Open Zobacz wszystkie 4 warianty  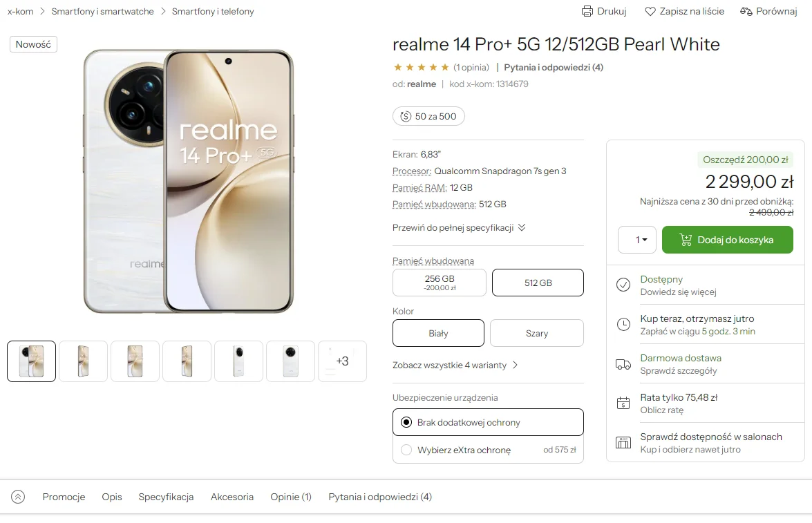(x=455, y=365)
